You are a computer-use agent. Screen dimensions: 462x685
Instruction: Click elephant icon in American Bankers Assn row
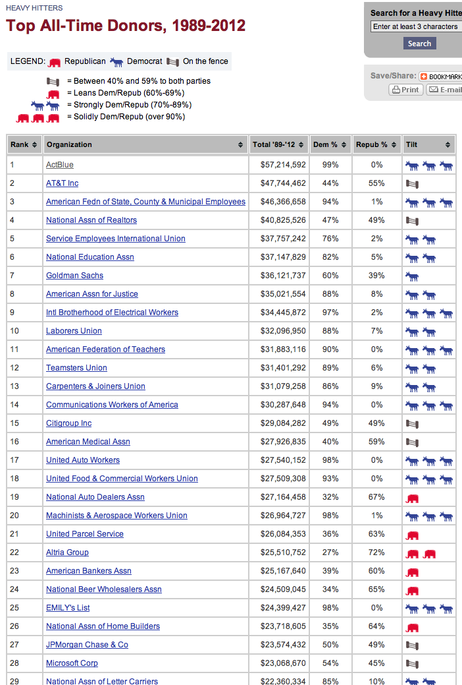(412, 572)
